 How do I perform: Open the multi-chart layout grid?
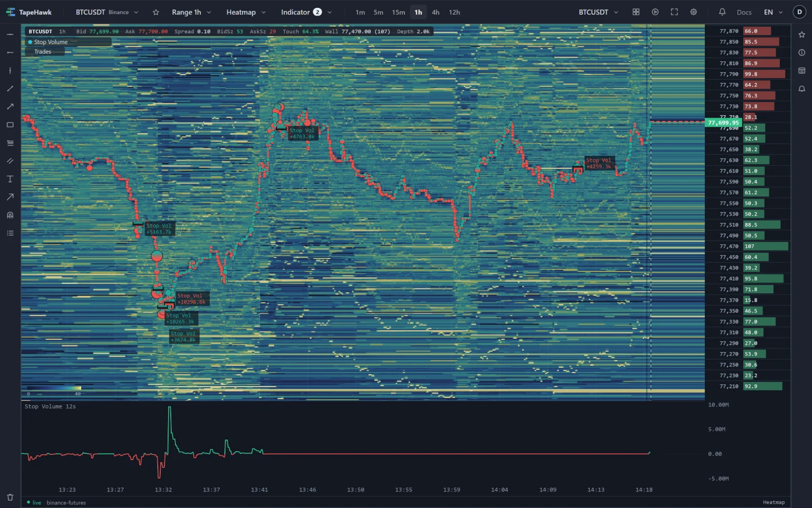click(x=636, y=12)
